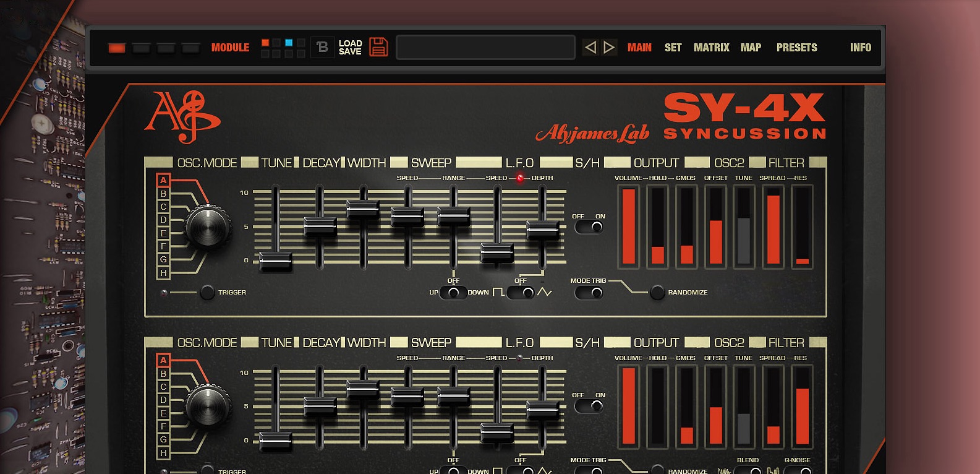Click the red floppy disk icon
Image resolution: width=980 pixels, height=474 pixels.
click(x=378, y=47)
